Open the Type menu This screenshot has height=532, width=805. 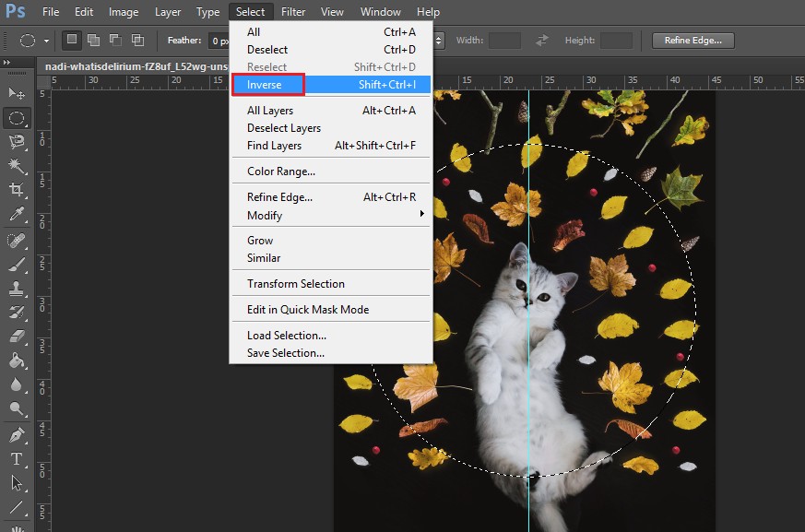pyautogui.click(x=207, y=12)
